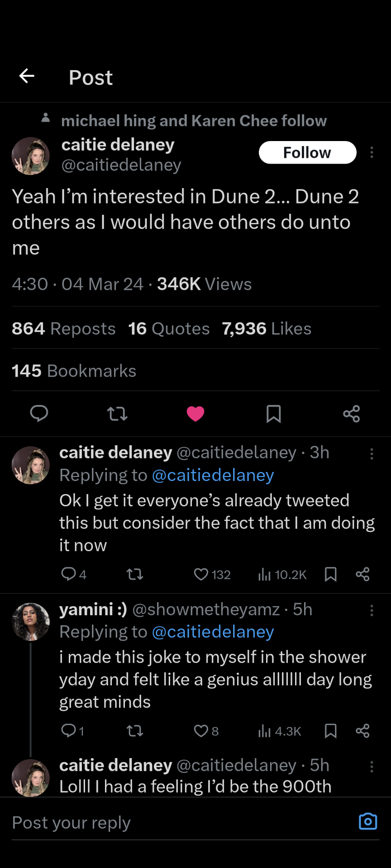The image size is (391, 868).
Task: Reply to yamini's comment
Action: tap(68, 731)
